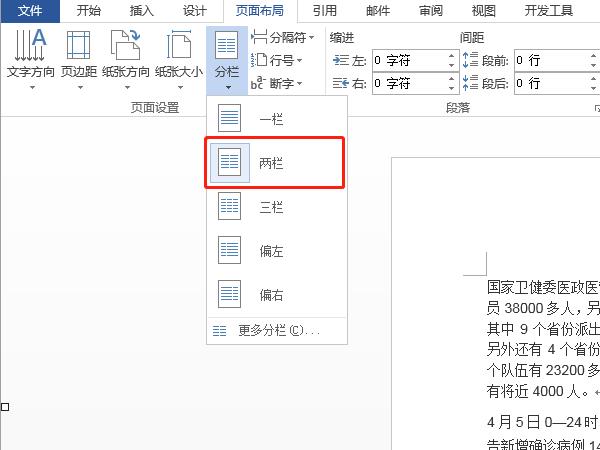This screenshot has height=450, width=600.
Task: Click the Orientation (纸张方向) icon
Action: [x=125, y=46]
